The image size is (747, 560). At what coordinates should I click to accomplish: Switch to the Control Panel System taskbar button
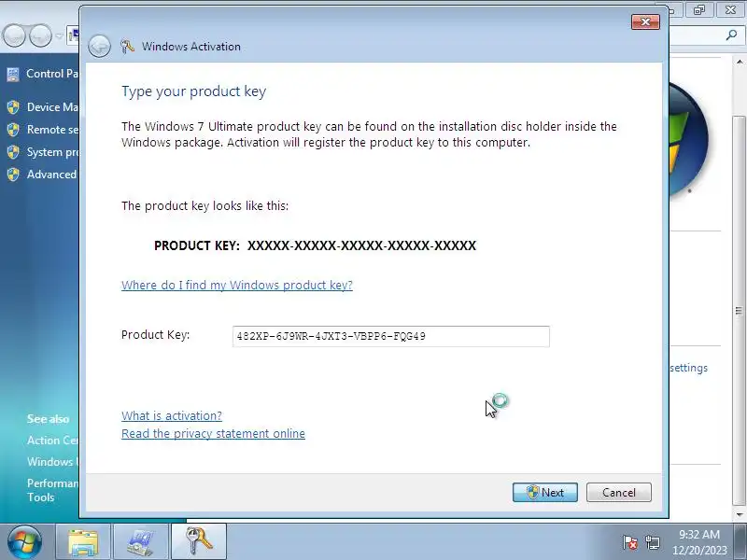coord(141,542)
